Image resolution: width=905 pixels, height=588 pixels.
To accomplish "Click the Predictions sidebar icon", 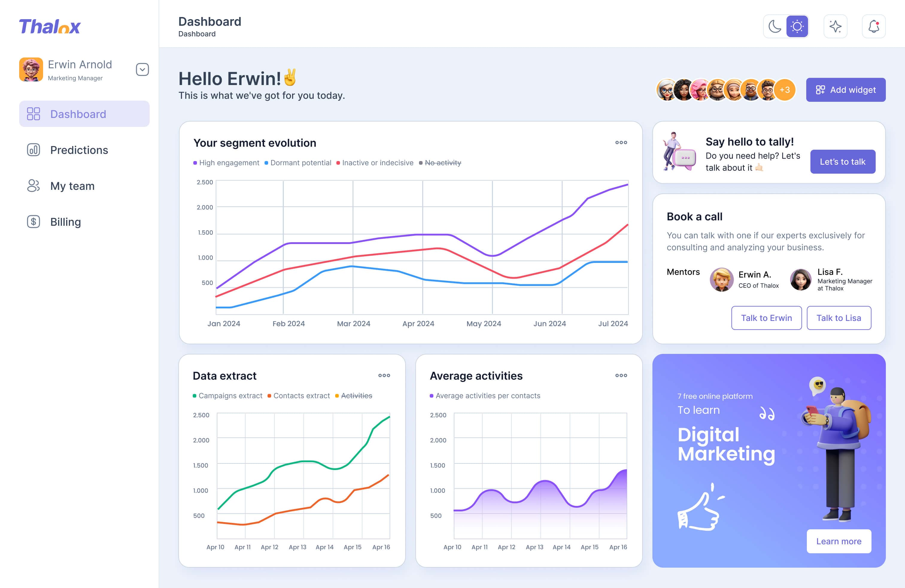I will [x=33, y=149].
